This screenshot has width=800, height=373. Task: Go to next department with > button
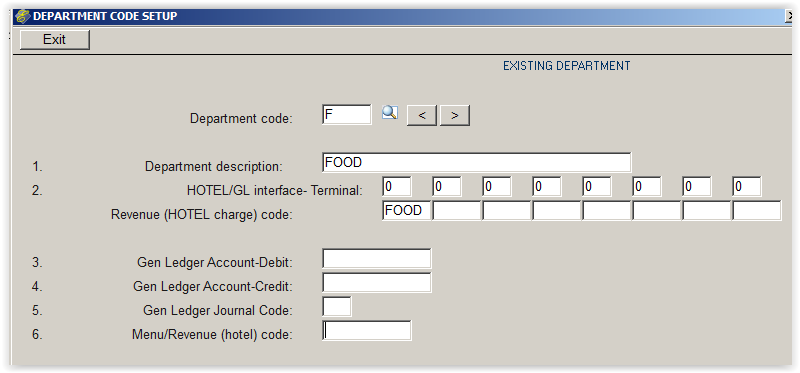(455, 115)
